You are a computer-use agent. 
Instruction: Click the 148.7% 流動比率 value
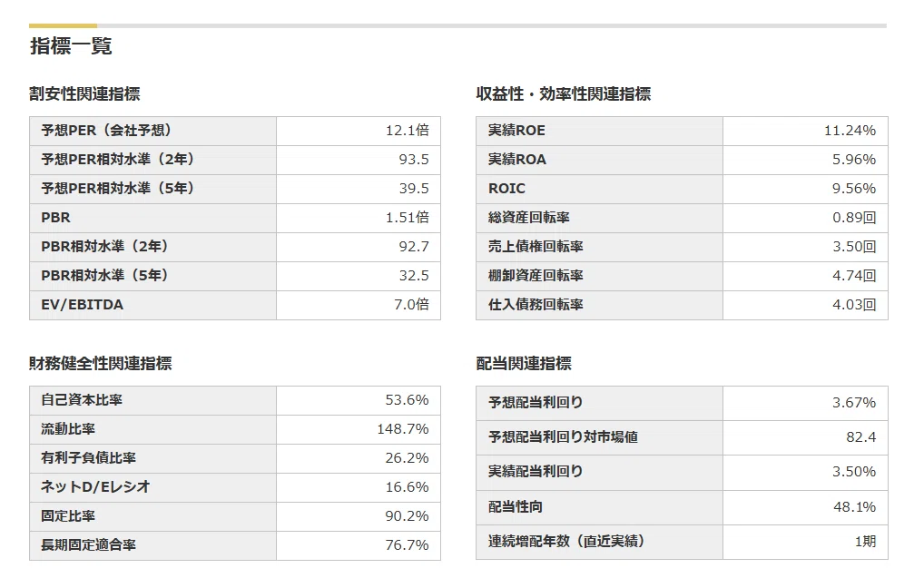tap(402, 429)
